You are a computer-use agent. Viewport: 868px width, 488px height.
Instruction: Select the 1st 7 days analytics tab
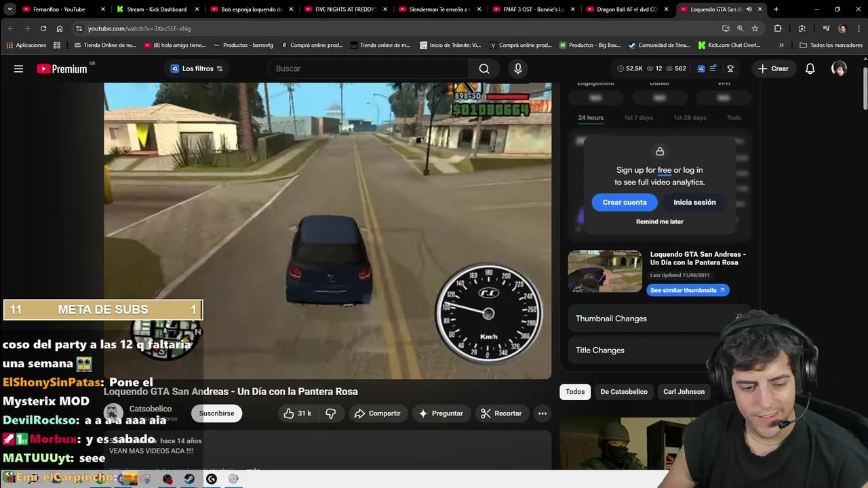tap(638, 118)
